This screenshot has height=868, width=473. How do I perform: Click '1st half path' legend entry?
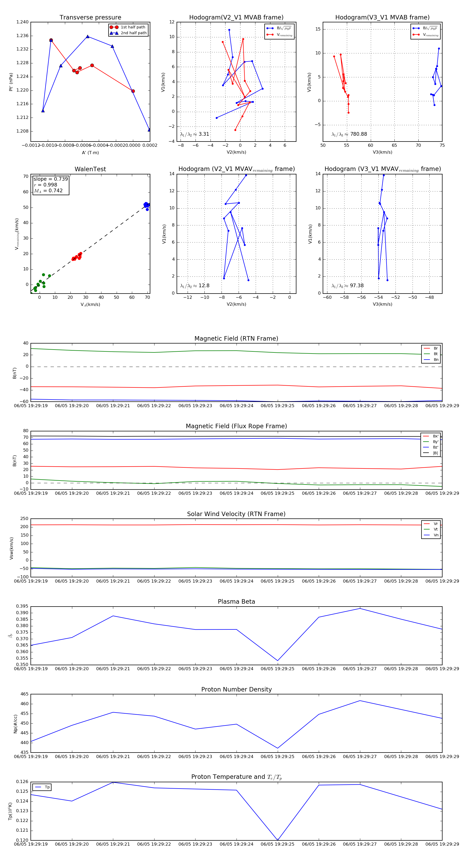128,27
